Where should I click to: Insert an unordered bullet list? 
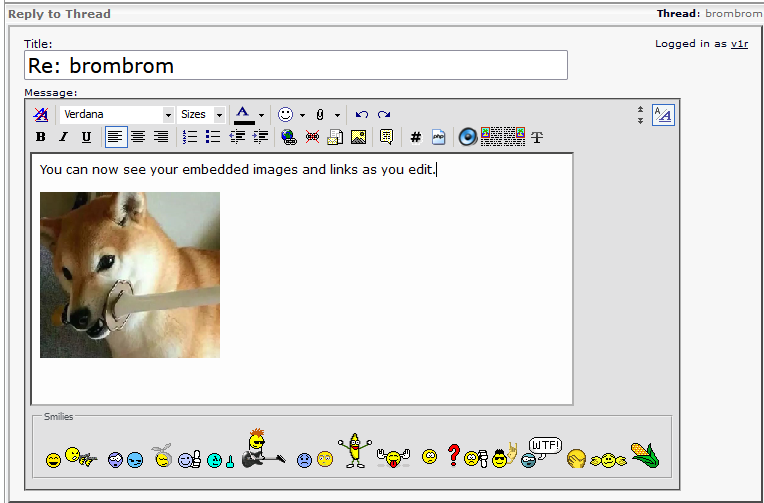[x=213, y=137]
